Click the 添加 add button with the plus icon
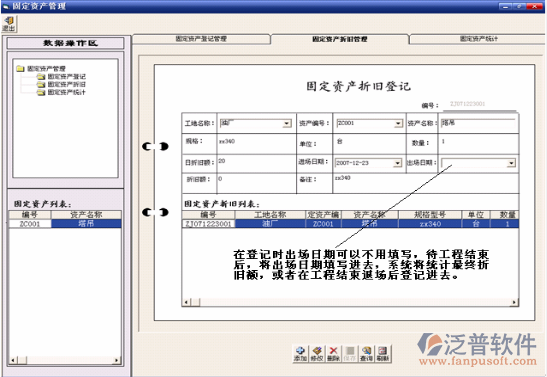 click(x=300, y=353)
